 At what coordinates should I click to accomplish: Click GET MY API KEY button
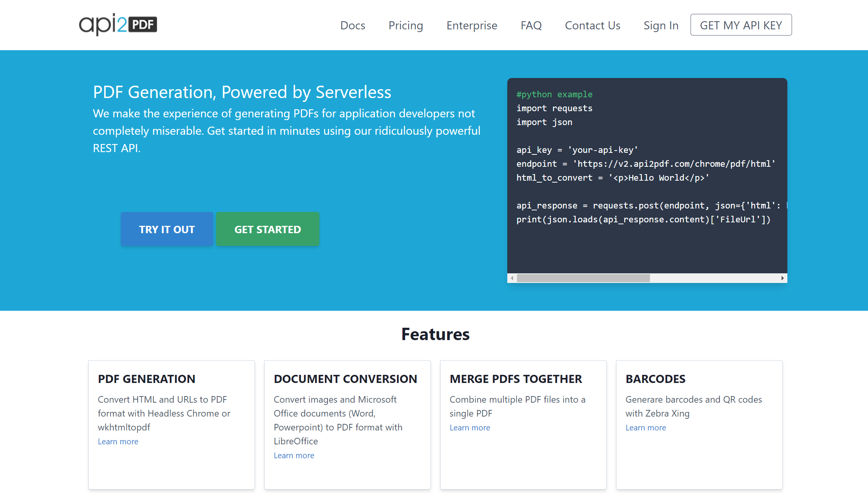tap(741, 25)
